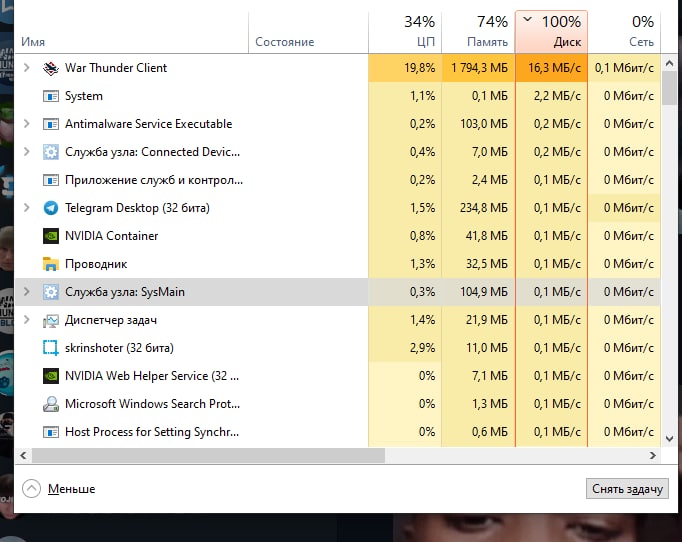The width and height of the screenshot is (682, 542).
Task: Click the horizontal scrollbar thumb
Action: 208,455
